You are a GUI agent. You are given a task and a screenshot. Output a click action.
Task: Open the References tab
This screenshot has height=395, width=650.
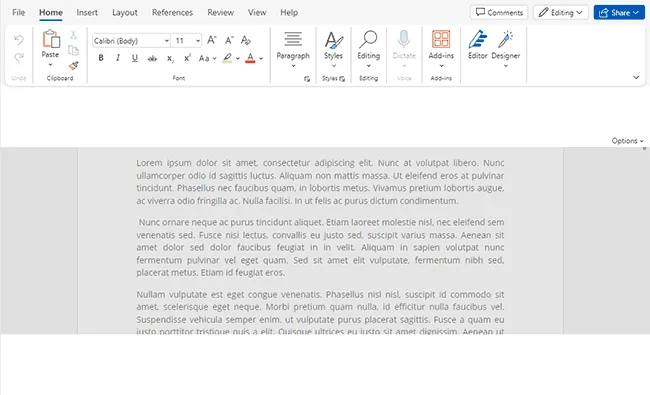click(x=172, y=12)
